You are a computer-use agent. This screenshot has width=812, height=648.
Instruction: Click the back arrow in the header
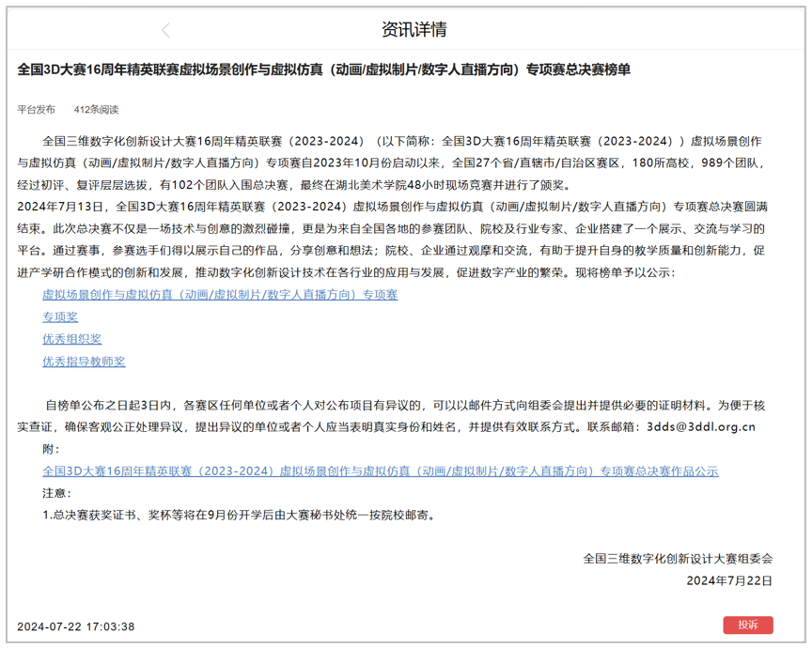point(166,30)
